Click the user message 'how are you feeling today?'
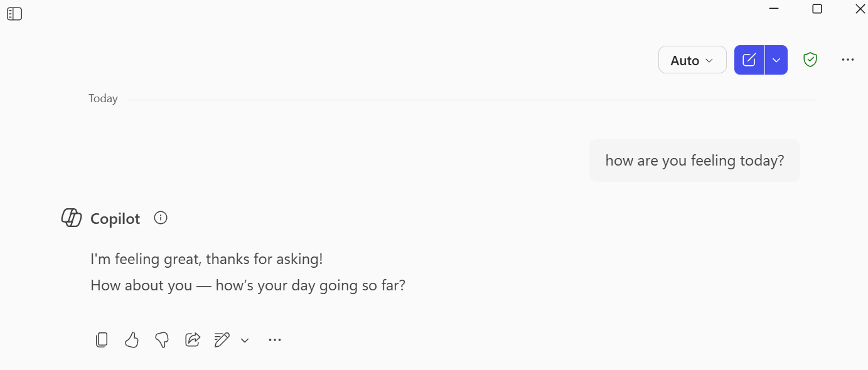The image size is (868, 370). (694, 161)
